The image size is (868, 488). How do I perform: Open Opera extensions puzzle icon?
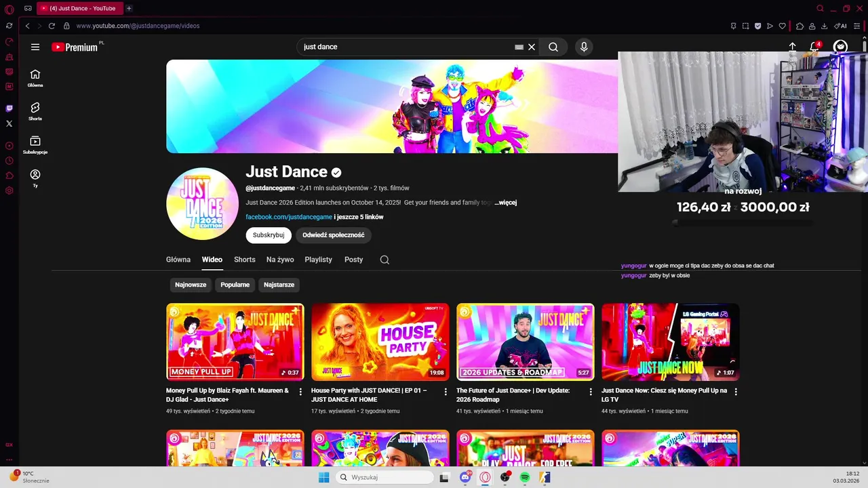[800, 26]
